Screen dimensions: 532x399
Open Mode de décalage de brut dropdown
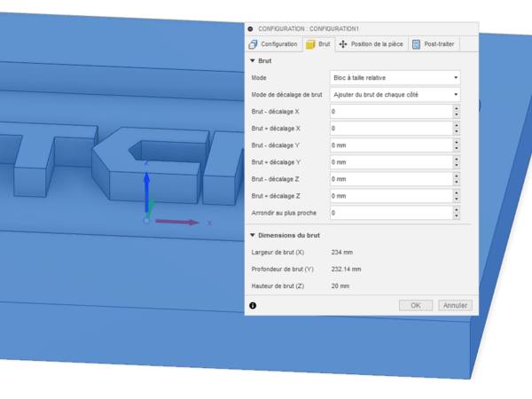pos(395,95)
